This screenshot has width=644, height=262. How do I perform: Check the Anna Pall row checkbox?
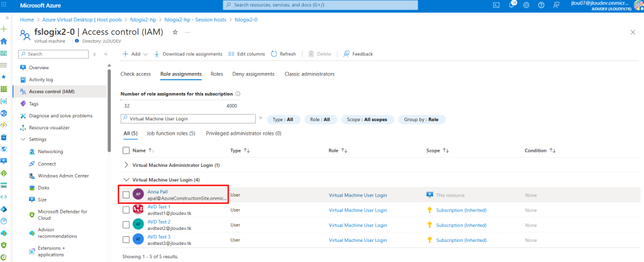(x=126, y=195)
